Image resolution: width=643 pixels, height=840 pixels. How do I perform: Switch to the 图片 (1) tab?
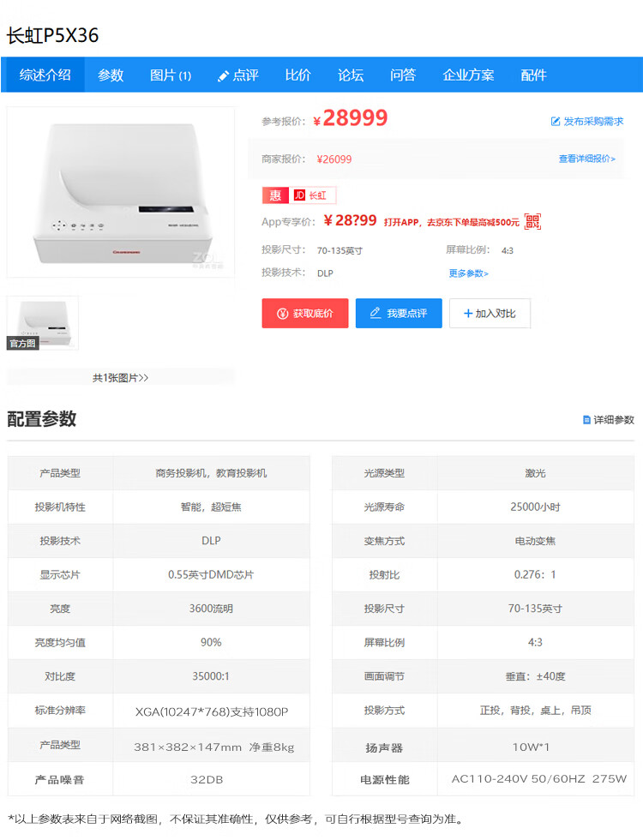click(x=171, y=75)
